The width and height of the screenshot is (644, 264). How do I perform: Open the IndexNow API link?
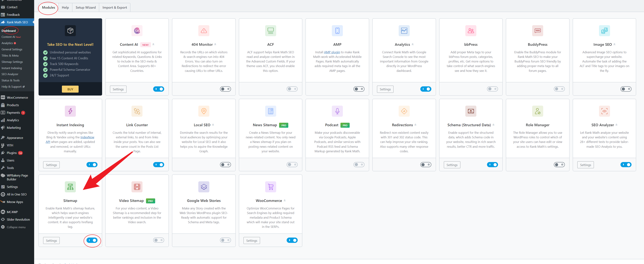pos(87,137)
